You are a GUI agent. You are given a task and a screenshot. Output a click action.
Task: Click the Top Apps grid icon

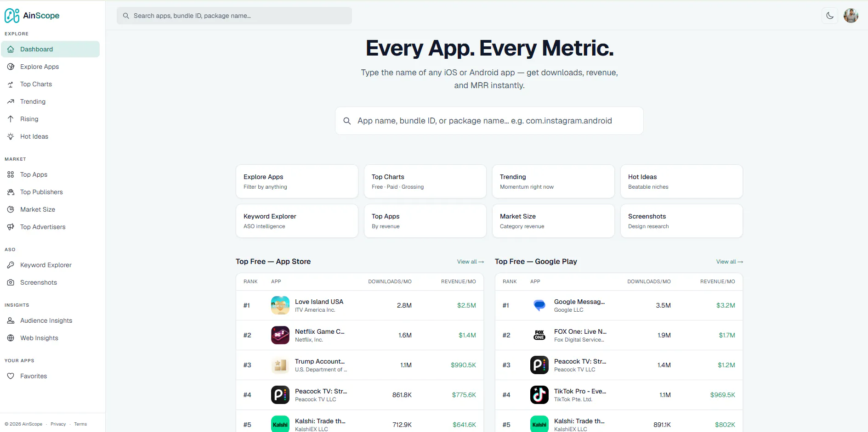coord(11,174)
